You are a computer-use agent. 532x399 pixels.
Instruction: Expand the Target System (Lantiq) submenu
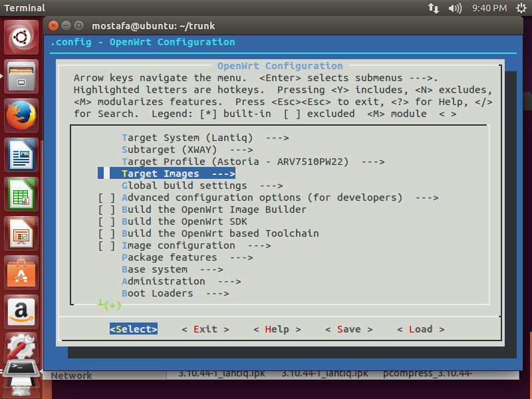tap(205, 138)
